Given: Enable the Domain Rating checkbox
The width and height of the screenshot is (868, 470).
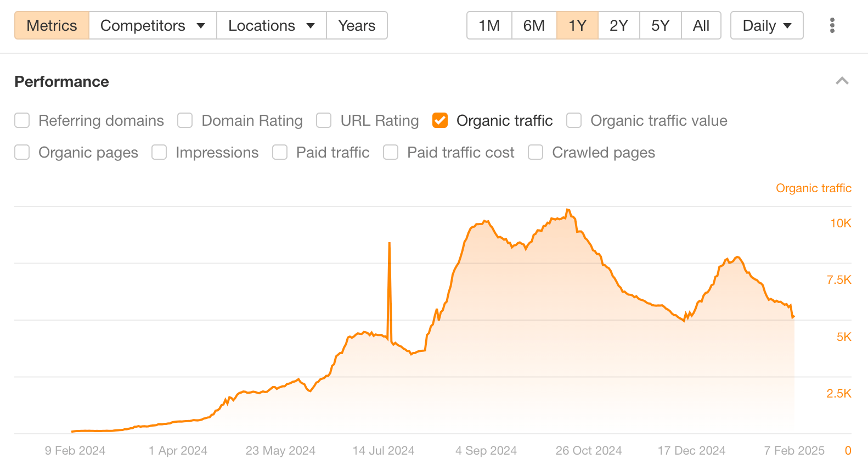Looking at the screenshot, I should (185, 120).
